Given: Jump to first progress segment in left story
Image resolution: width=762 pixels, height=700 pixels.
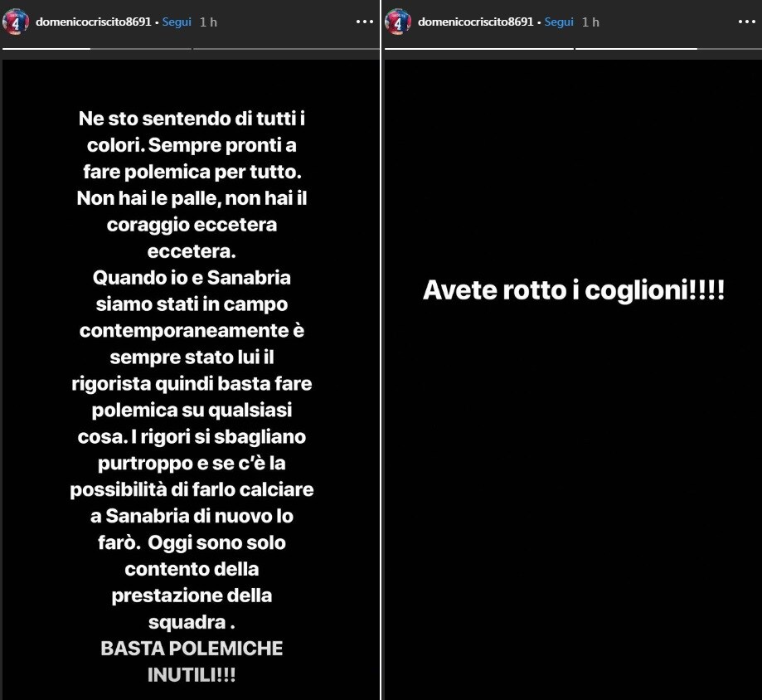Looking at the screenshot, I should (46, 49).
